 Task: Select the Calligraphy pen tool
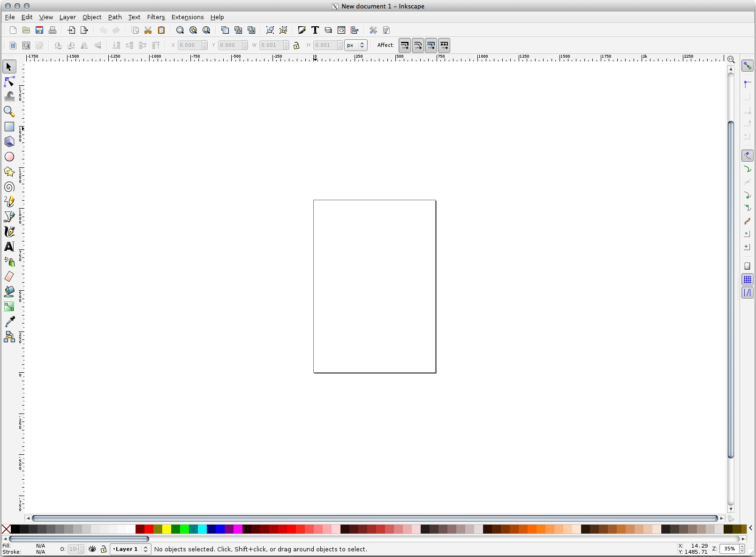[x=9, y=231]
